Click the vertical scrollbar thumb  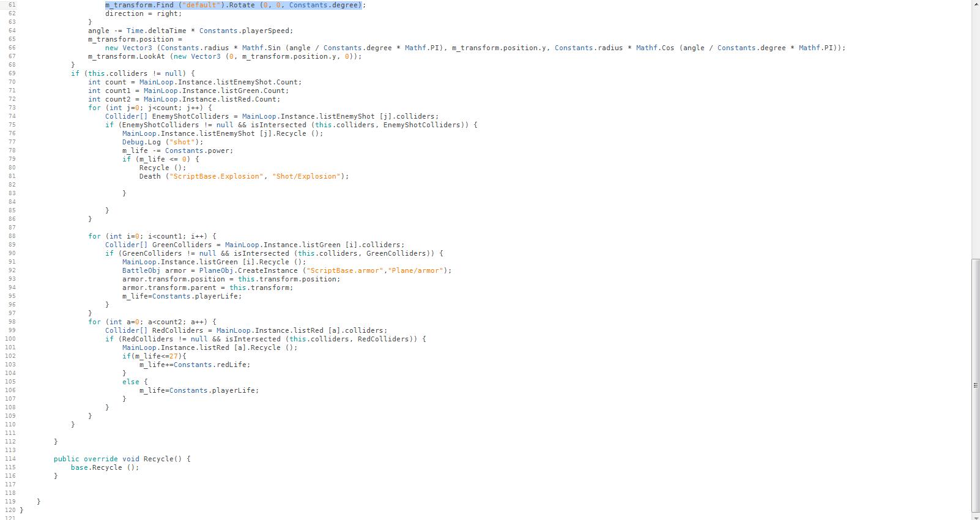click(976, 385)
